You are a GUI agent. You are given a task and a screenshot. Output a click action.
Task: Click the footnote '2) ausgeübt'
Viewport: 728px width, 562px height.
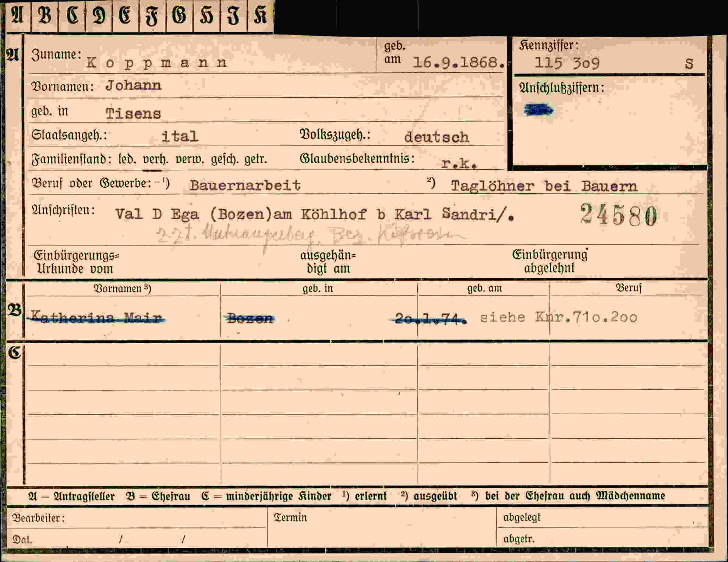point(429,496)
